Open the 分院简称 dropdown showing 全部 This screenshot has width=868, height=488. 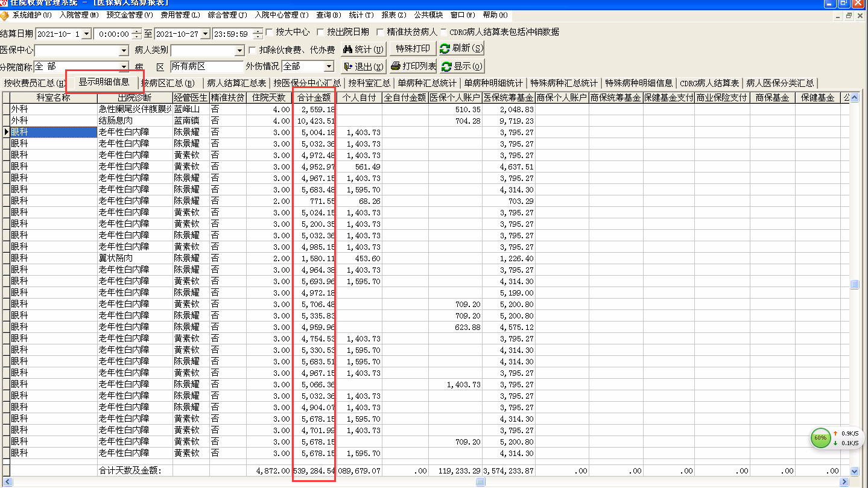click(x=124, y=66)
